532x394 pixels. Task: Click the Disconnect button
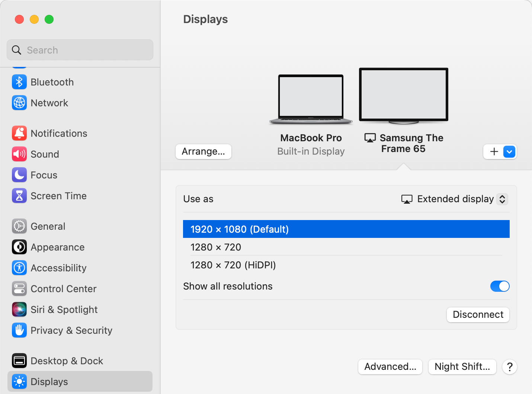point(478,315)
